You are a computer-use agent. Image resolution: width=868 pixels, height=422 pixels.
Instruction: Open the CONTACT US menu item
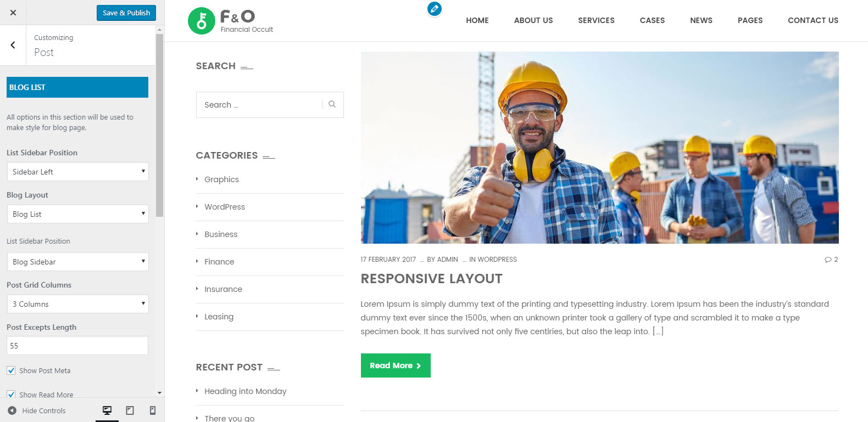tap(813, 20)
